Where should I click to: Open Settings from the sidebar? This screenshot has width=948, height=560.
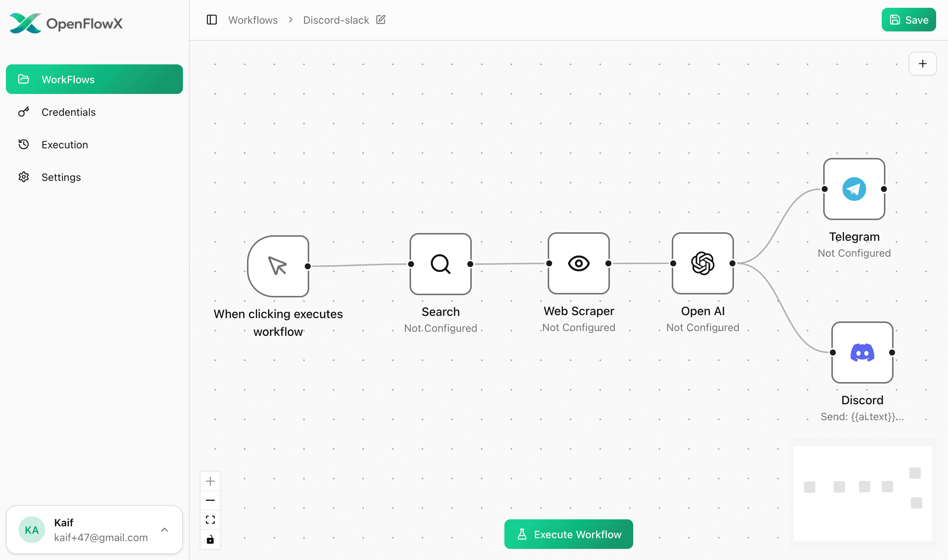[24, 176]
